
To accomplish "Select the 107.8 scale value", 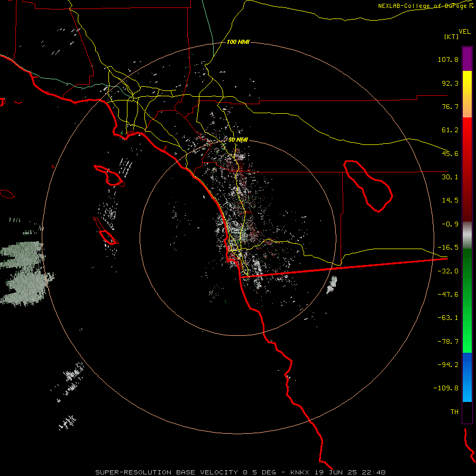I will tap(448, 59).
